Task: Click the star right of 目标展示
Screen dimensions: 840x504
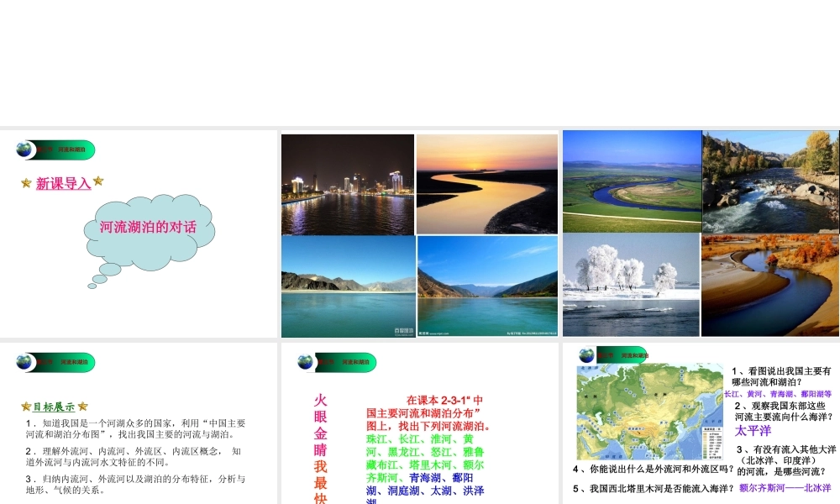Action: click(82, 407)
